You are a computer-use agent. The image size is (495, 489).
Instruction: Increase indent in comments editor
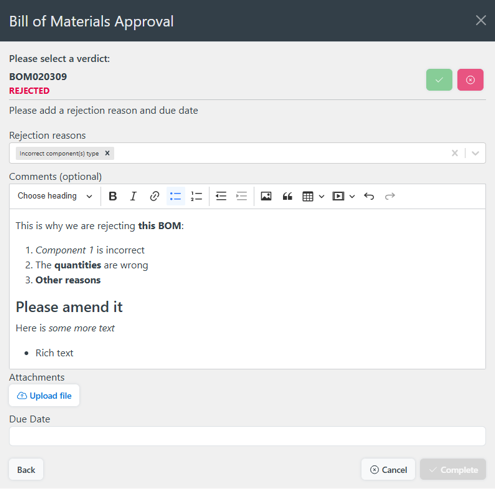pyautogui.click(x=241, y=196)
